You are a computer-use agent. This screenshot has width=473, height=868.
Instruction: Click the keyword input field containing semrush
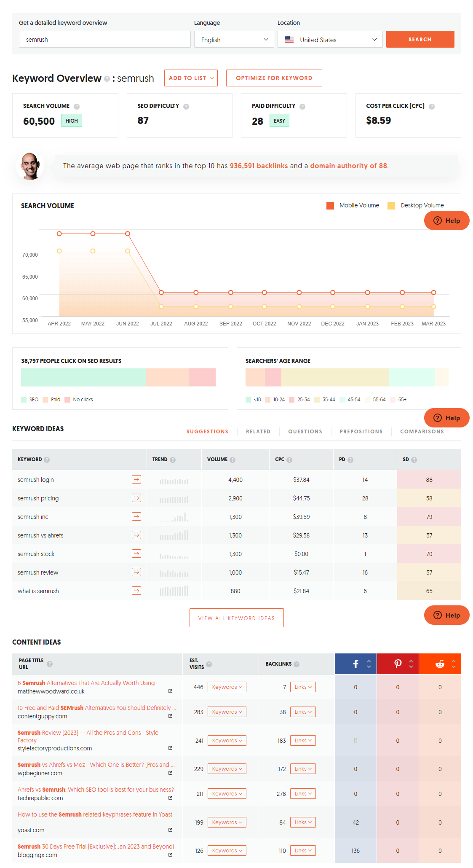click(104, 40)
